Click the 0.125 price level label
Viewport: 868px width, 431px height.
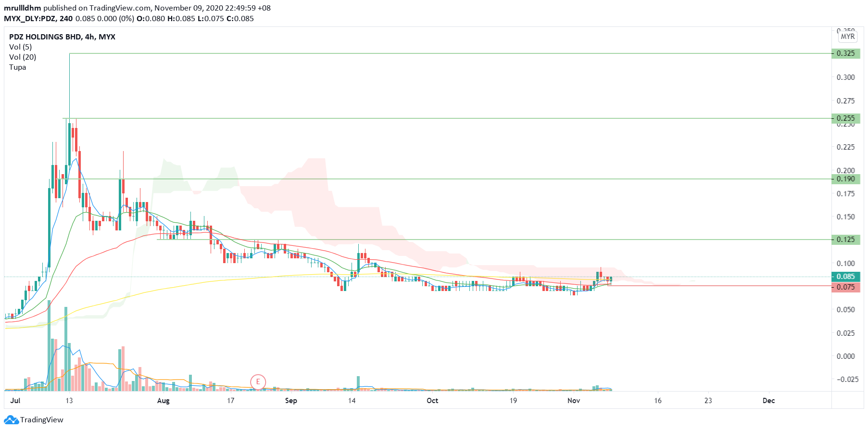(846, 240)
